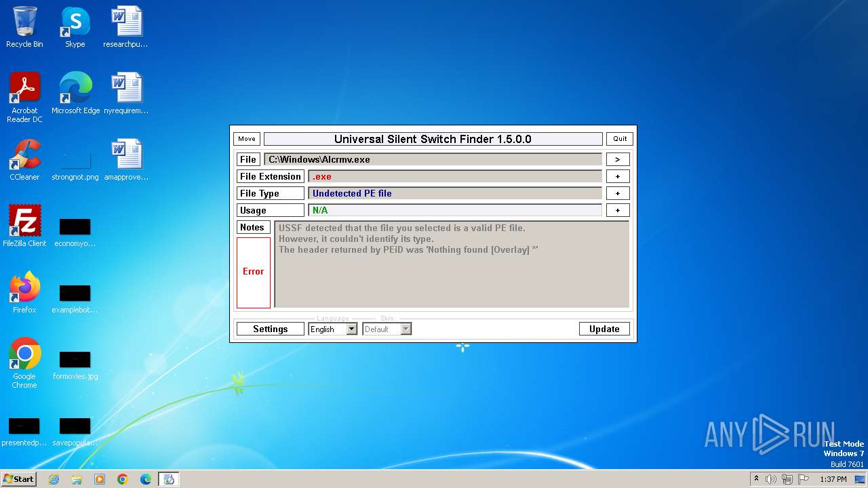The width and height of the screenshot is (868, 488).
Task: Click the Quit button in USSF
Action: coord(620,139)
